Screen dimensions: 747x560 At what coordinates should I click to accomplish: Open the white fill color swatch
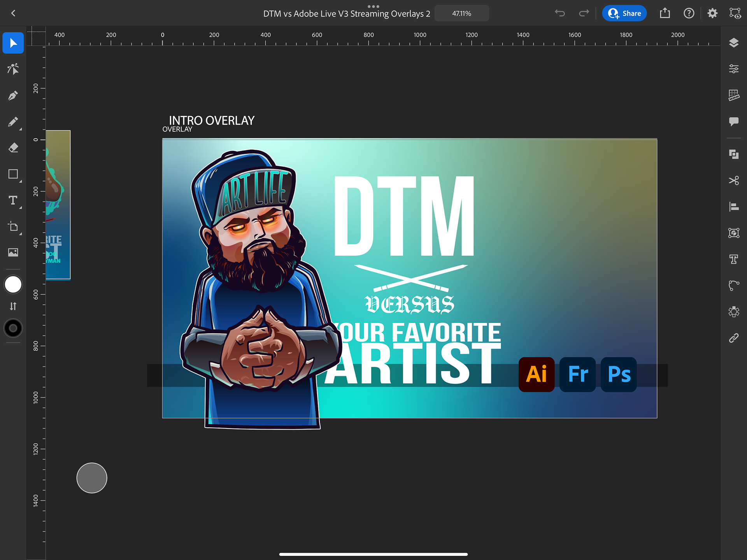13,284
